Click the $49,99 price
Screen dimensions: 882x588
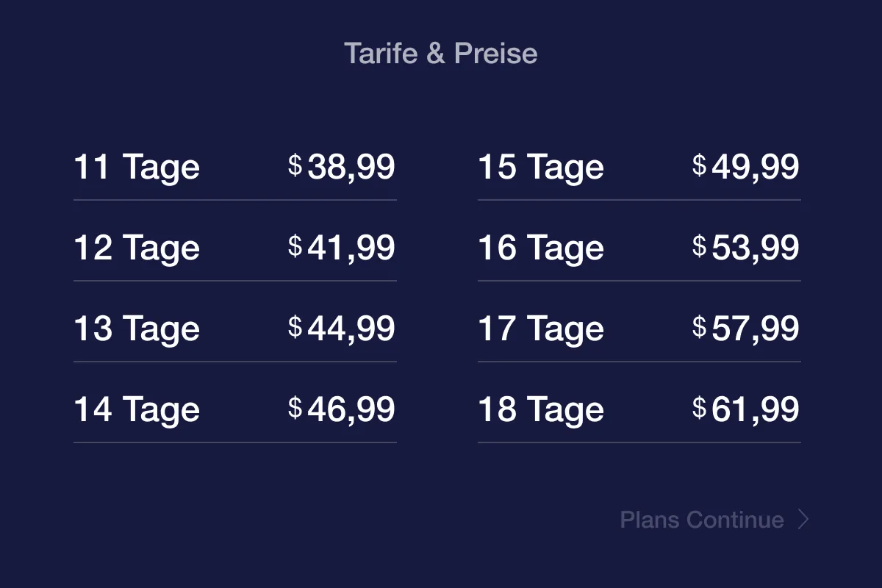[747, 167]
